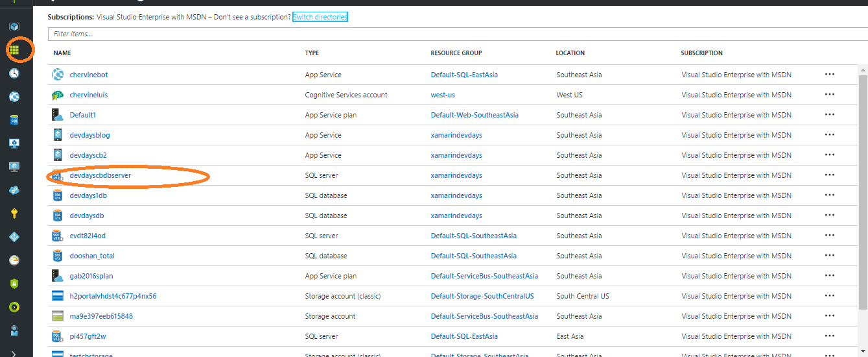Click the Default1 App Service plan icon
The width and height of the screenshot is (868, 357).
[58, 115]
